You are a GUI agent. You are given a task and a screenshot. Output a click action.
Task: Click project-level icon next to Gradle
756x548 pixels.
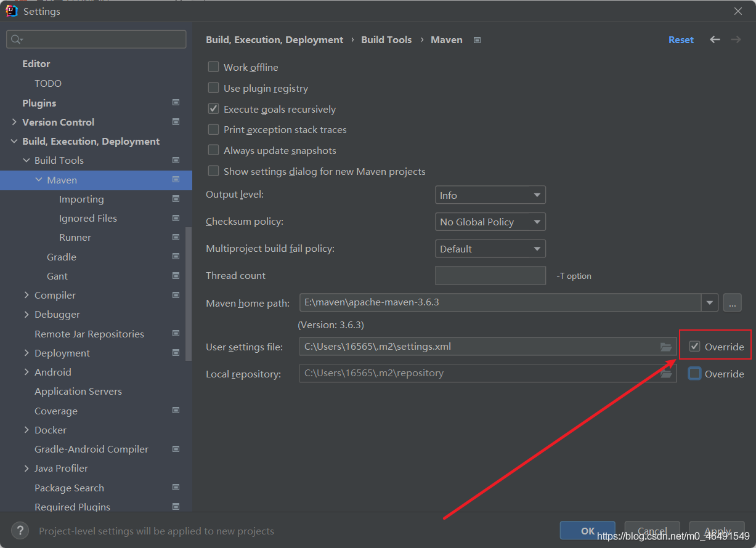pos(176,257)
